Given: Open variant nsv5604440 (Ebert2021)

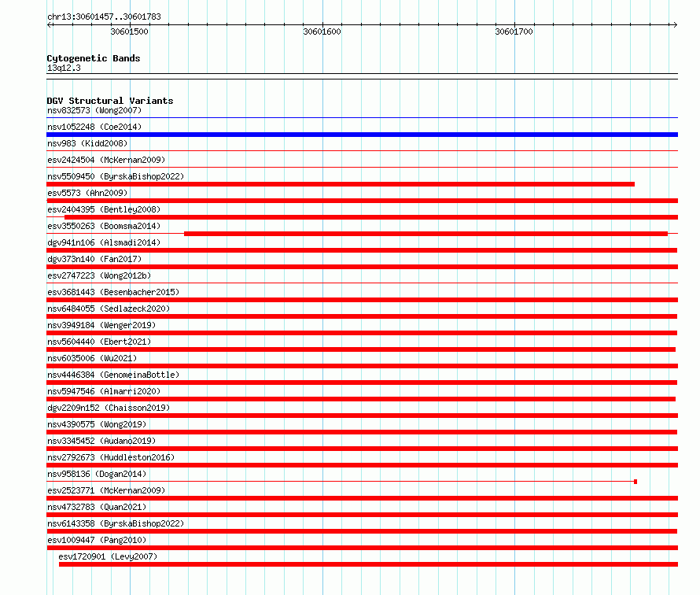Looking at the screenshot, I should tap(99, 342).
